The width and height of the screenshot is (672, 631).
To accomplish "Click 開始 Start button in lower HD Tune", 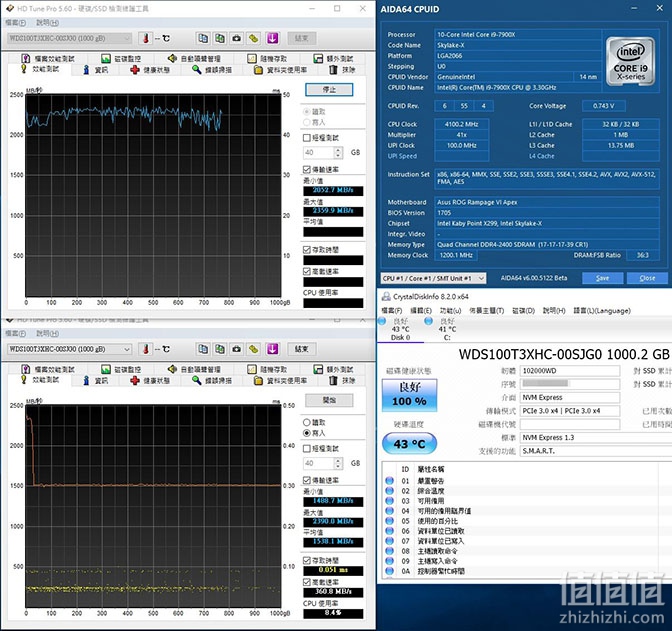I will 329,400.
